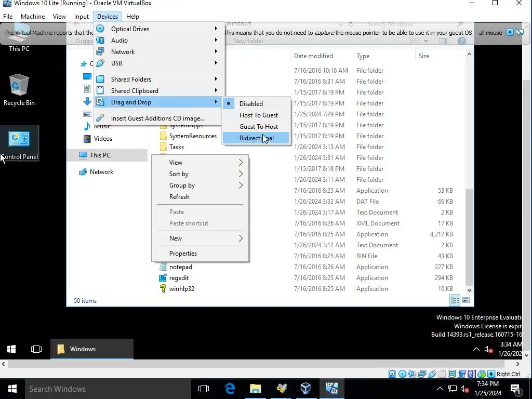Click the mouse integration green arrow icon

(482, 374)
